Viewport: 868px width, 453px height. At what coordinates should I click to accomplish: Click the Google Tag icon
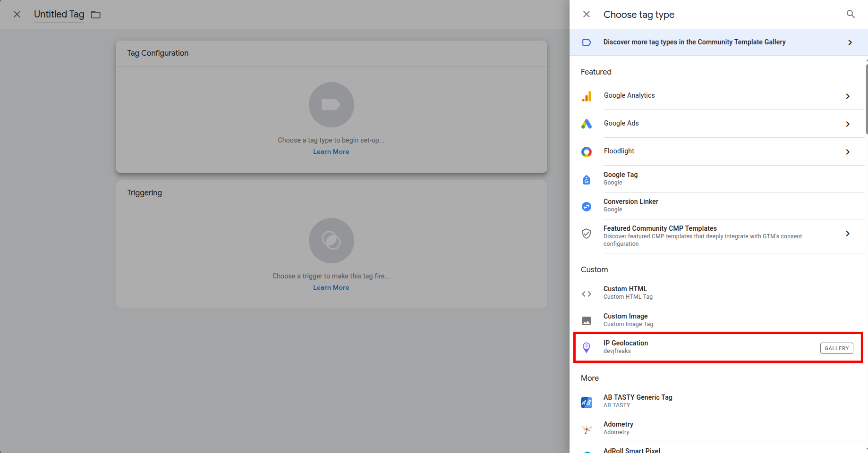(587, 179)
